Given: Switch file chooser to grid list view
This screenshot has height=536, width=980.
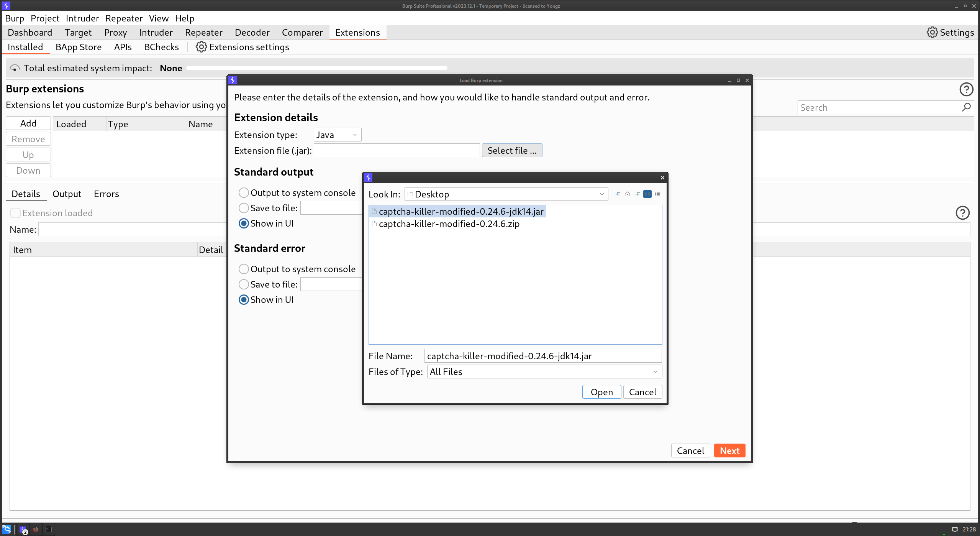Looking at the screenshot, I should coord(647,194).
